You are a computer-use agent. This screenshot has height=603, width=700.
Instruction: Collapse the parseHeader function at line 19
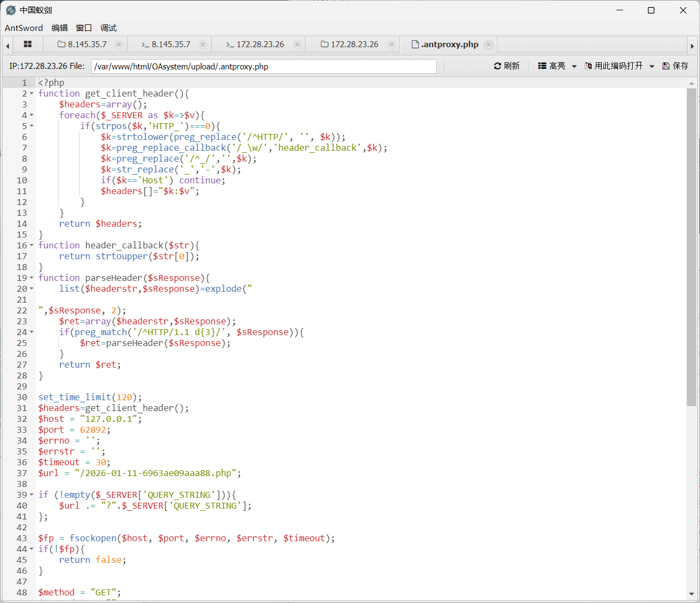pyautogui.click(x=31, y=278)
